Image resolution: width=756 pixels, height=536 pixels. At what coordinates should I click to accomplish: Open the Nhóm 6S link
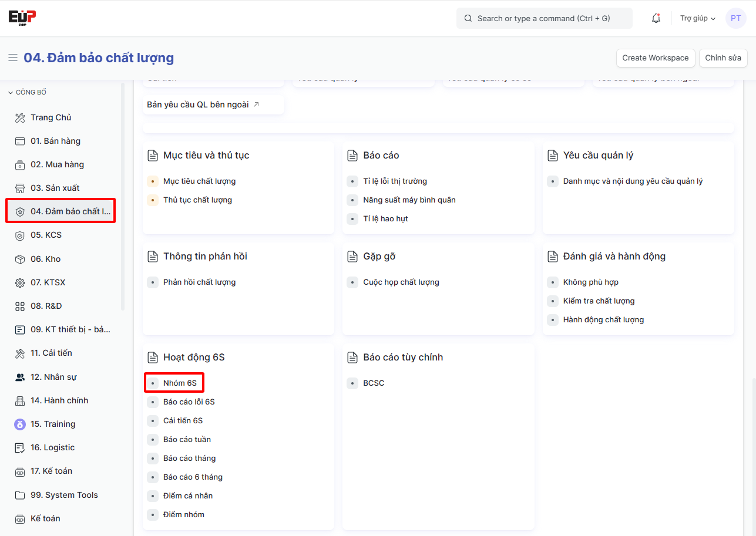180,383
